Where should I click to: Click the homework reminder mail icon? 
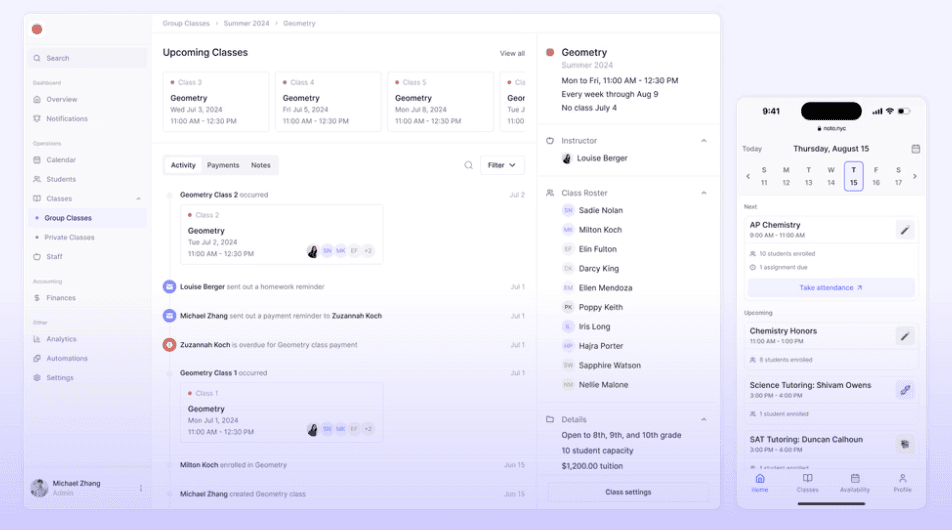point(169,287)
